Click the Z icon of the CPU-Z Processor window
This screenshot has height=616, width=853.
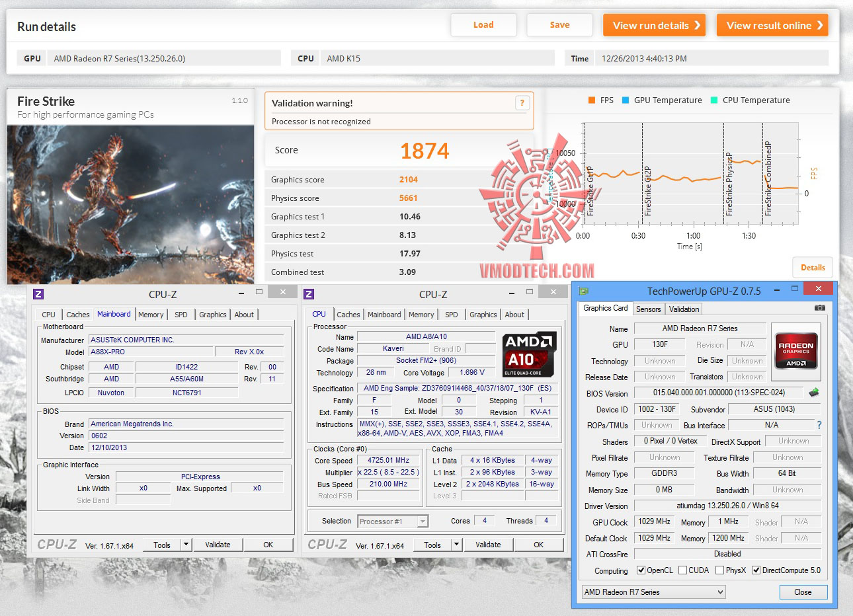pyautogui.click(x=309, y=294)
